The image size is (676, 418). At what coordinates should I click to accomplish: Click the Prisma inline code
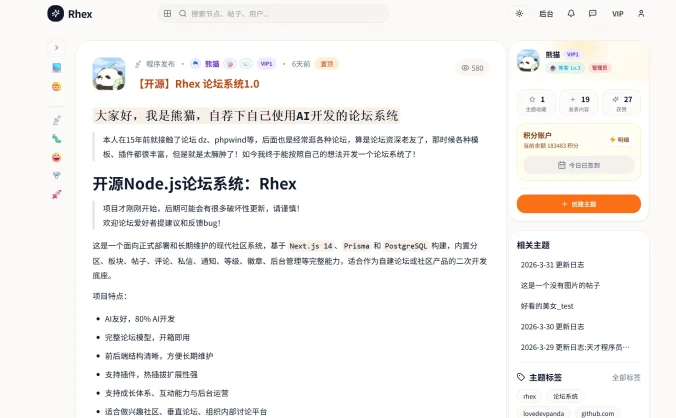357,246
